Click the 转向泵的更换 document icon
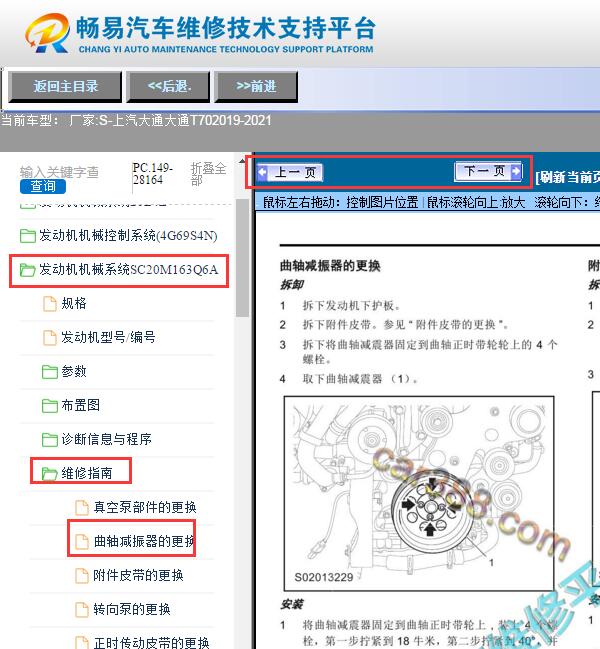 pyautogui.click(x=82, y=609)
